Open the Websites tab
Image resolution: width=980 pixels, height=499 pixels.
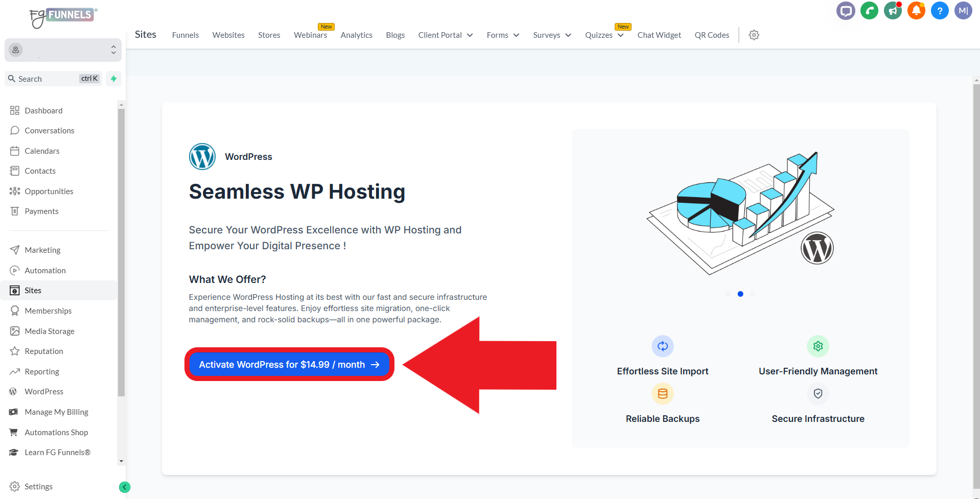[228, 35]
